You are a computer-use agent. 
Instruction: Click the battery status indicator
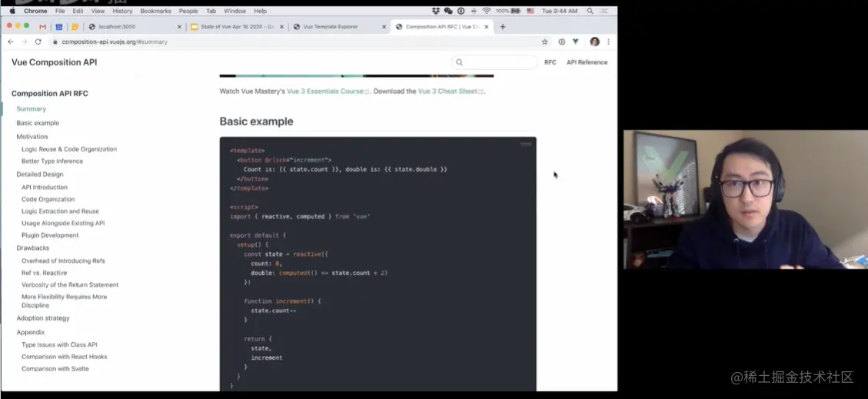pyautogui.click(x=508, y=11)
